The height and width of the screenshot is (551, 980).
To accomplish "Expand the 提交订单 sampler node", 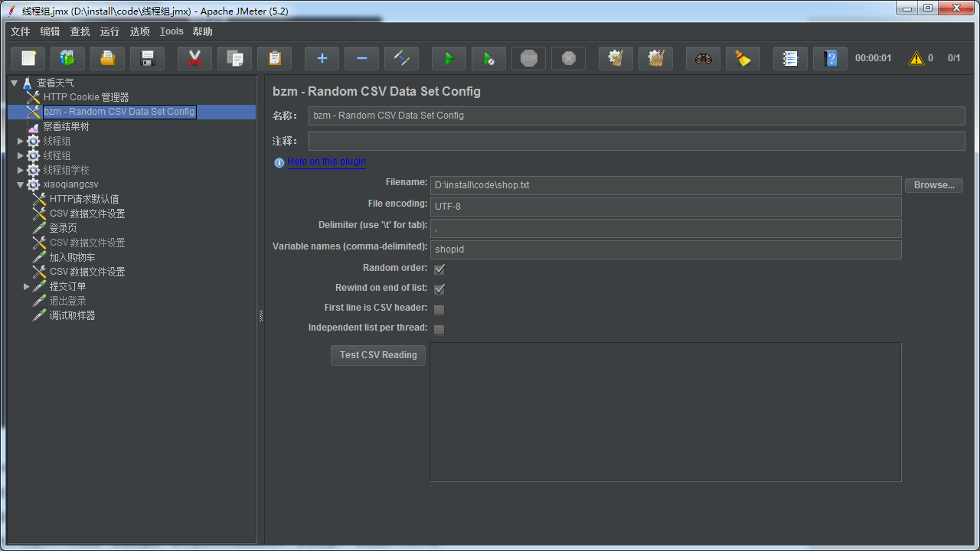I will [x=27, y=286].
